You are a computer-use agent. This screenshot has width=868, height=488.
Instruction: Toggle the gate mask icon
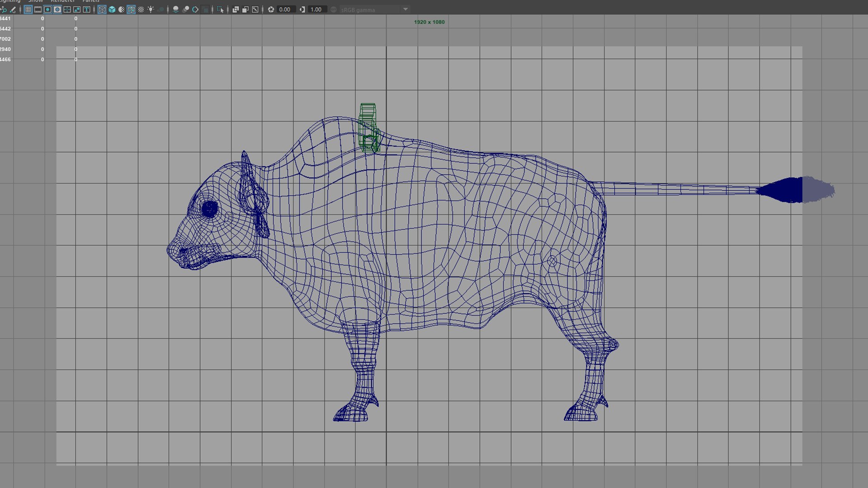coord(57,9)
